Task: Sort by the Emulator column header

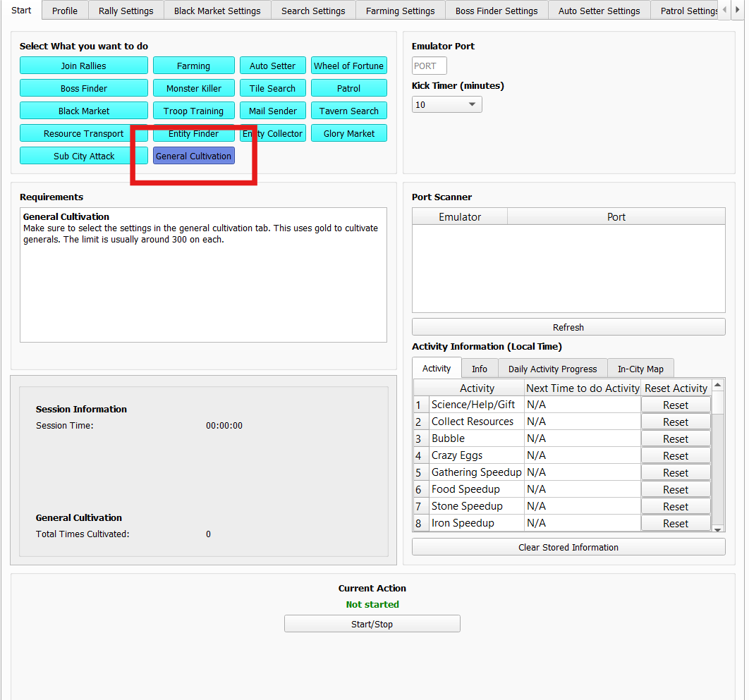Action: 460,217
